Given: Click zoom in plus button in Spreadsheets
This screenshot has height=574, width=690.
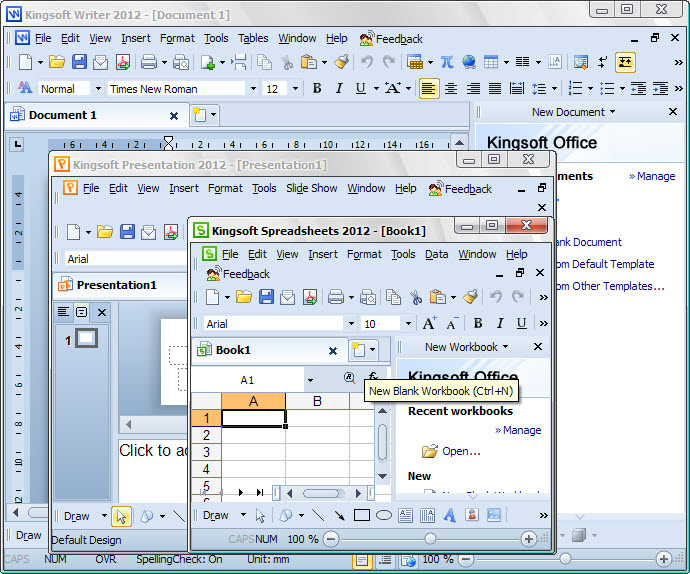Looking at the screenshot, I should point(529,539).
